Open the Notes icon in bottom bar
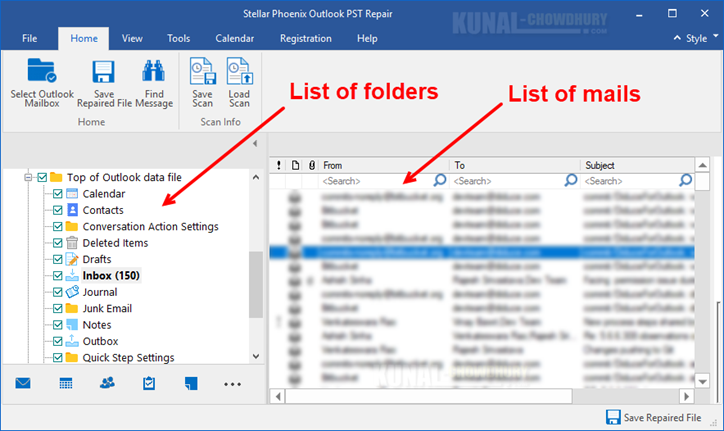The image size is (724, 431). pos(191,383)
